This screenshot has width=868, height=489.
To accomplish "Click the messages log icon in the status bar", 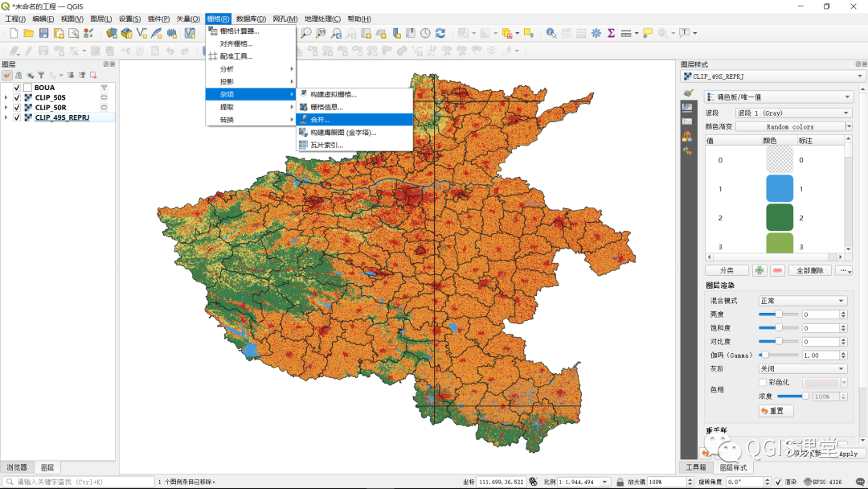I will click(x=860, y=482).
